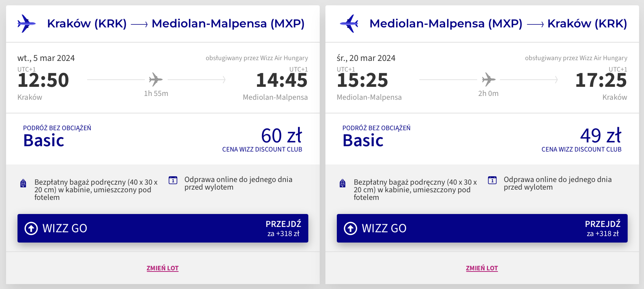Viewport: 644px width, 289px height.
Task: Click the backpack icon in the Kraków departure card
Action: (x=23, y=184)
